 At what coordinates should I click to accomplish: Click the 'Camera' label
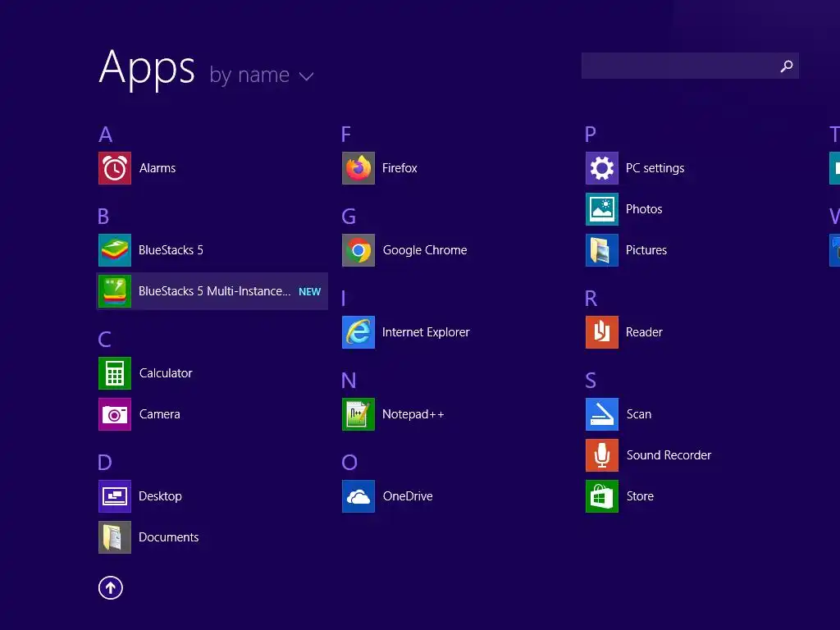(x=160, y=414)
